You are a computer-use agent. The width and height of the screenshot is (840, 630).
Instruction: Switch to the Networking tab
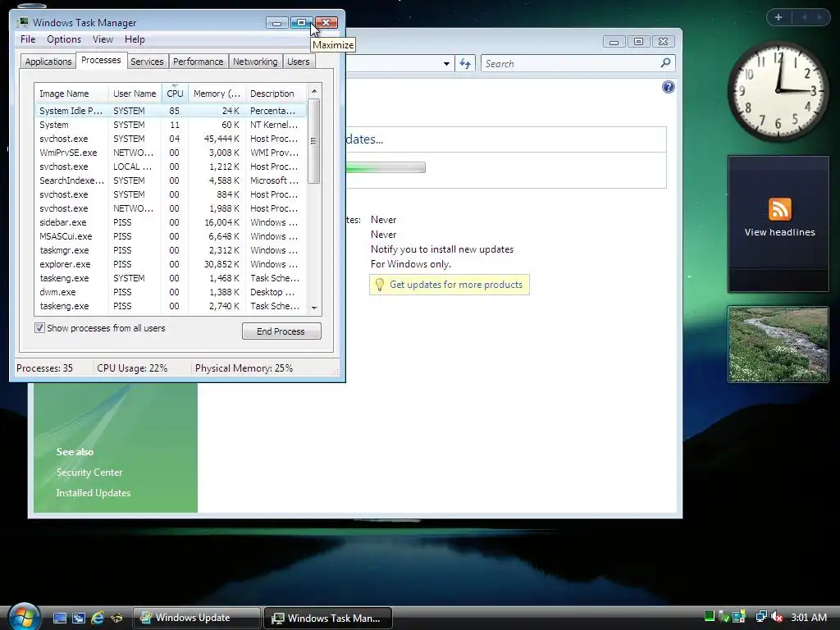click(x=255, y=62)
